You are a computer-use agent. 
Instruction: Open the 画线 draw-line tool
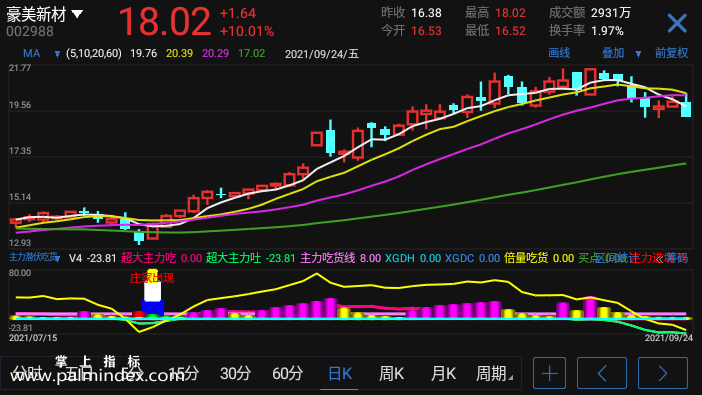[559, 53]
